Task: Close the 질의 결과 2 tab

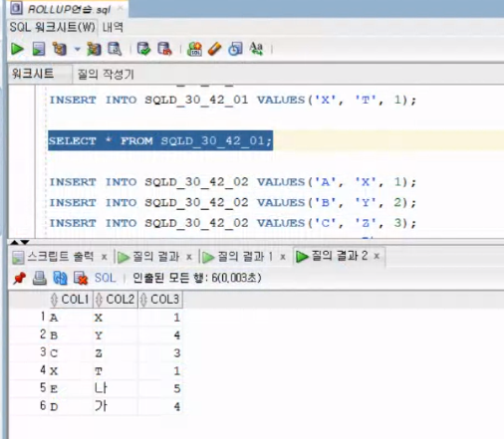Action: point(377,256)
